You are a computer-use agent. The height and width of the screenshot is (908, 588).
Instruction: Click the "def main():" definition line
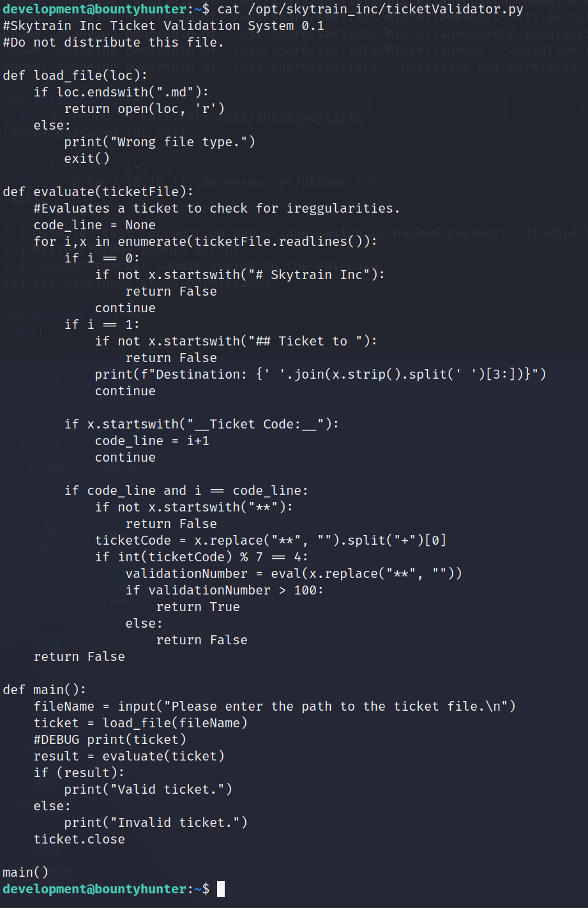pyautogui.click(x=44, y=690)
